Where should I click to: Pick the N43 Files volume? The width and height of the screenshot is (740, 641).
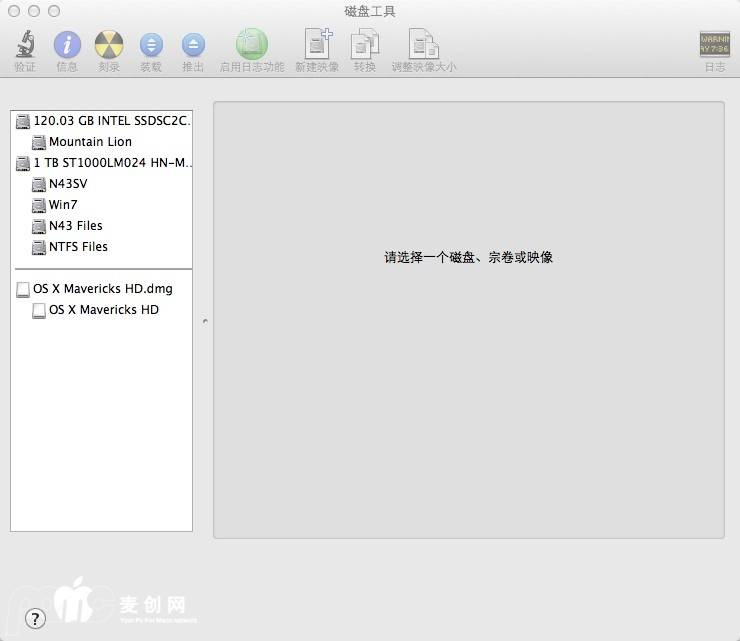pyautogui.click(x=75, y=226)
